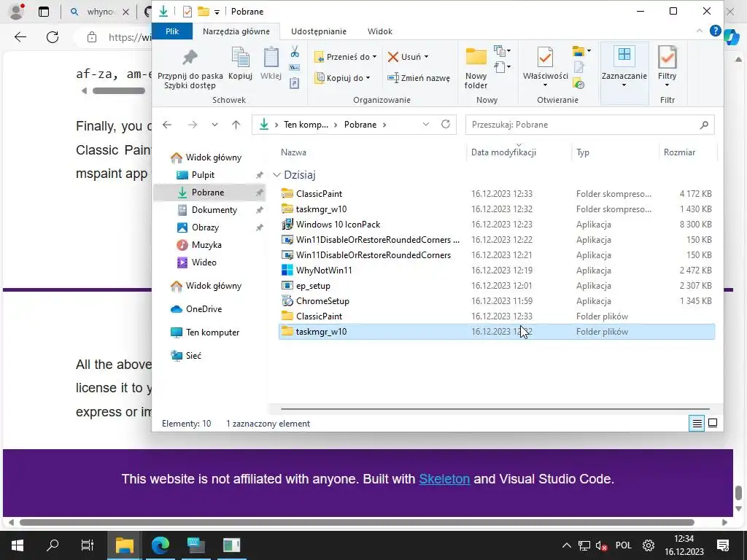Open the Plik tab
Screen dimensions: 747x560
pyautogui.click(x=172, y=31)
